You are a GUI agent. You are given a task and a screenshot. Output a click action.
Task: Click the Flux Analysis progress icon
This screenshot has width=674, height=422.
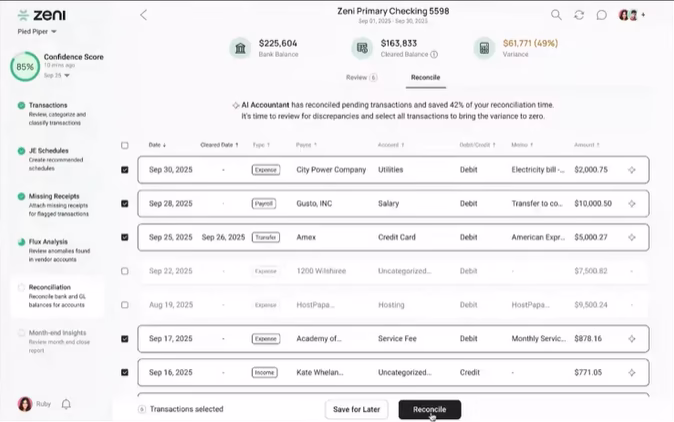[x=21, y=242]
